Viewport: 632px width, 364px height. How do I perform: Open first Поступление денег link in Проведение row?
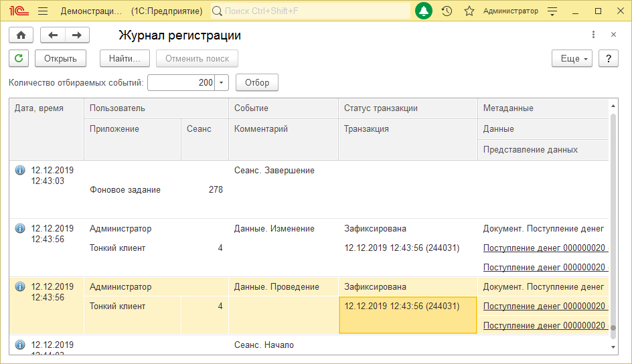click(x=546, y=306)
